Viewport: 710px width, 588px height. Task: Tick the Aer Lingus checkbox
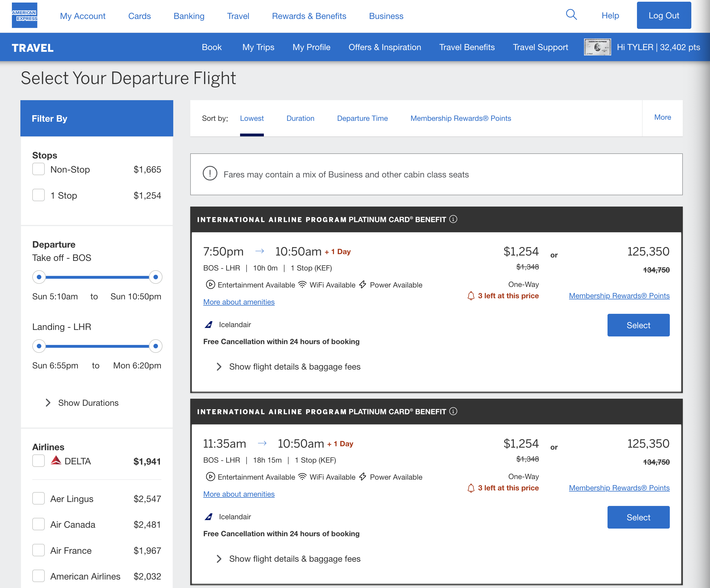39,499
